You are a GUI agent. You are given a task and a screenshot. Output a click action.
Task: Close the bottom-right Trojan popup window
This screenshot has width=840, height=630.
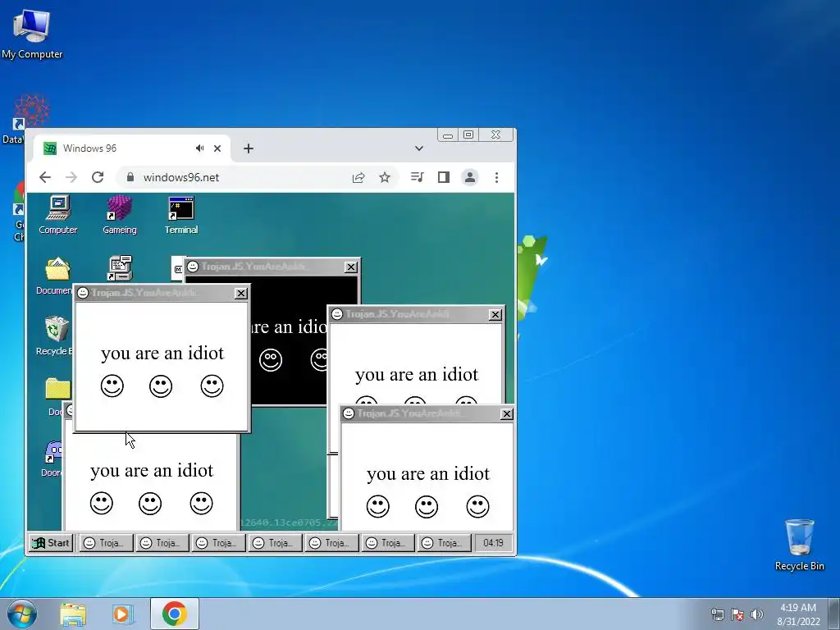[507, 414]
